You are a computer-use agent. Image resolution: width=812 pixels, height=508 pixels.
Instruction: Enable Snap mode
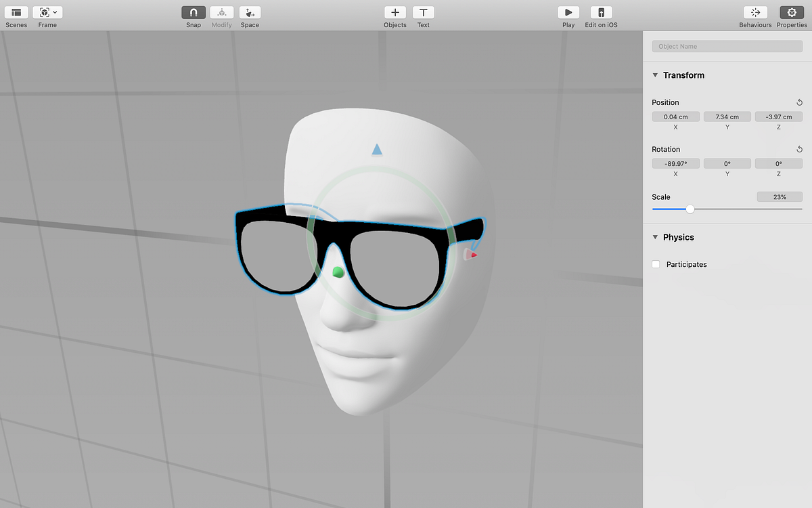click(x=194, y=12)
